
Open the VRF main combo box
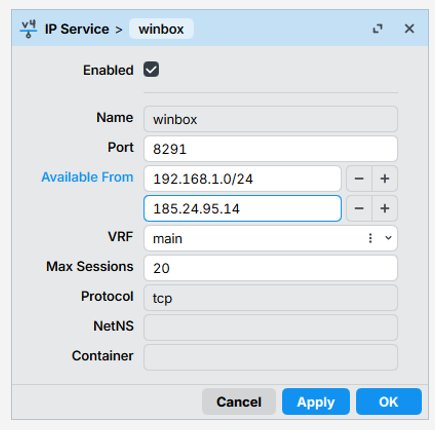click(x=270, y=238)
